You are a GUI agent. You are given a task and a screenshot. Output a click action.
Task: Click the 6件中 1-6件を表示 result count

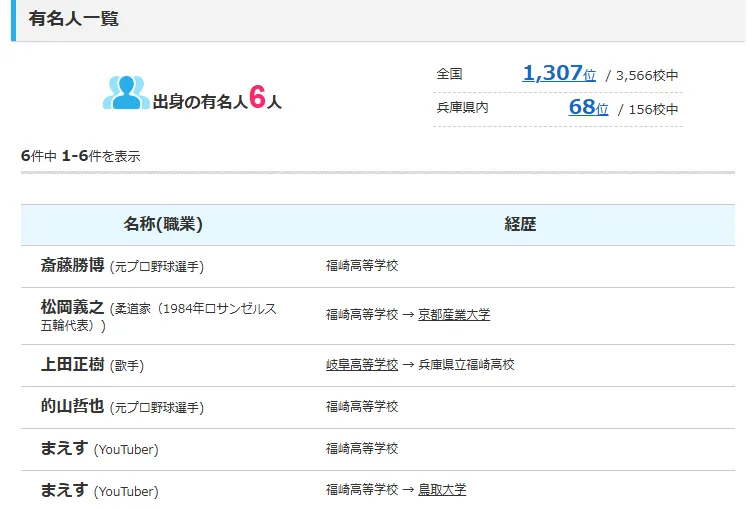coord(80,156)
